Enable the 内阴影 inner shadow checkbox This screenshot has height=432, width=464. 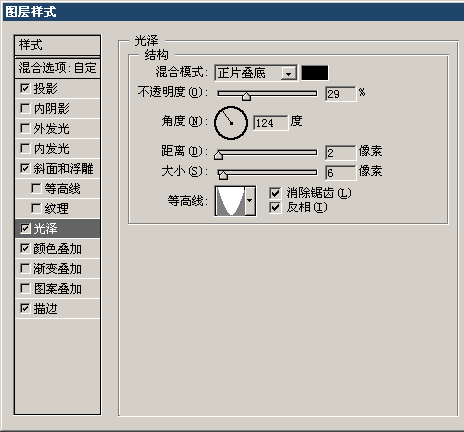coord(25,108)
